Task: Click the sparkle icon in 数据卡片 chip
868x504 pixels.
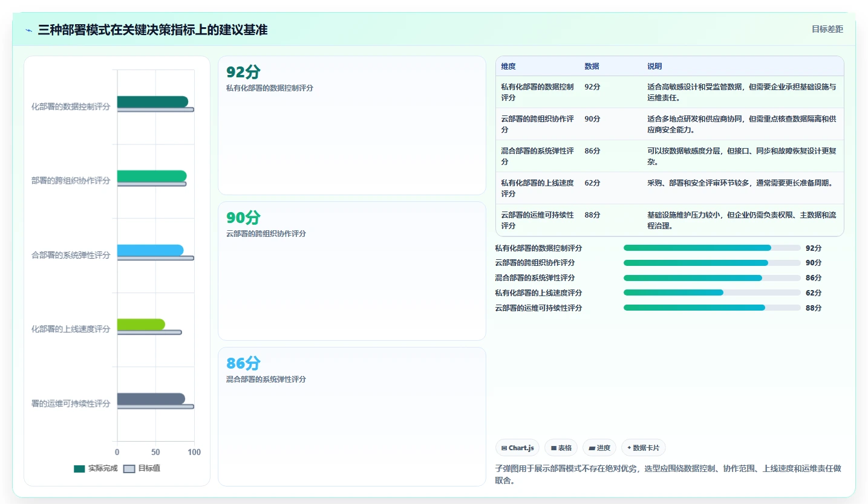Action: (629, 448)
